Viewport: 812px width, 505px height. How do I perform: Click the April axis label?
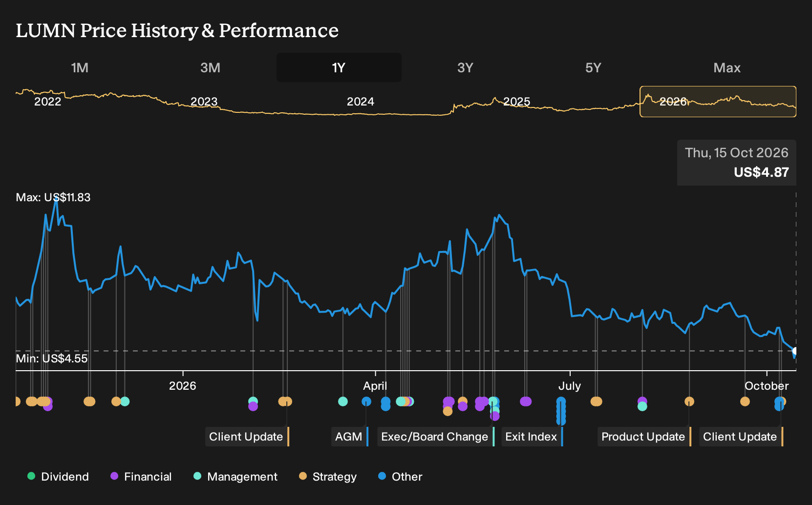coord(375,386)
